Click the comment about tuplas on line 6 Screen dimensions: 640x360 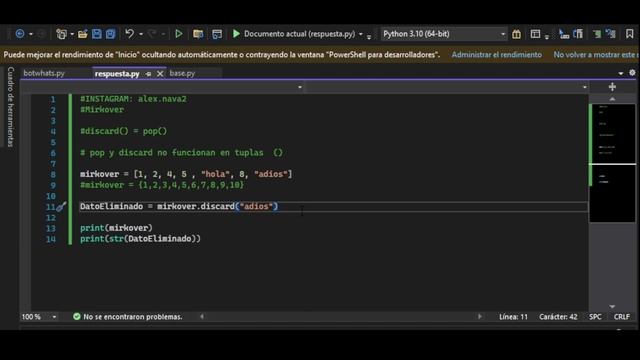tap(181, 153)
